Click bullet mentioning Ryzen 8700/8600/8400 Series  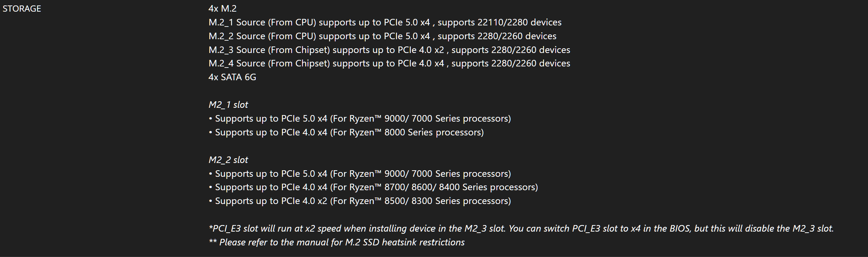[373, 187]
